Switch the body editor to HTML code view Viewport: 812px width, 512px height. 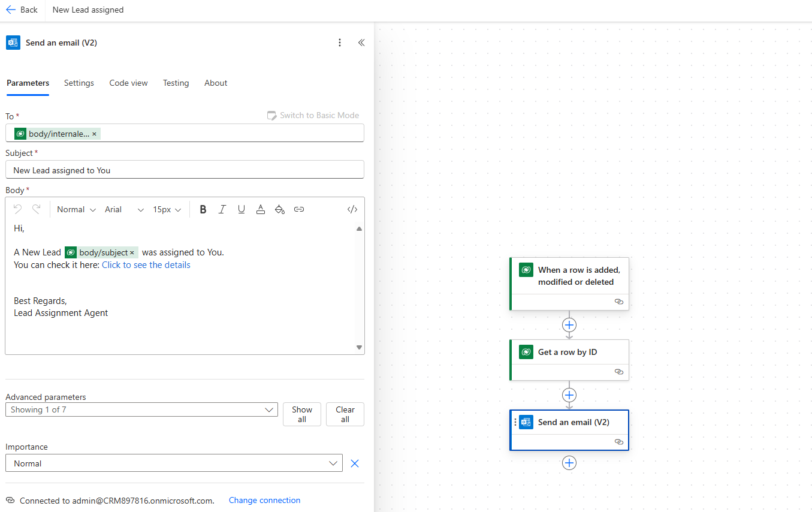[x=352, y=209]
